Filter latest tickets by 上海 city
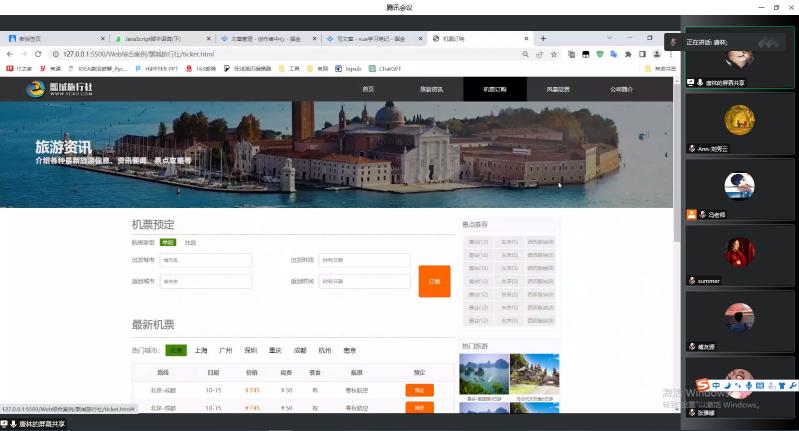Image resolution: width=799 pixels, height=431 pixels. [201, 351]
